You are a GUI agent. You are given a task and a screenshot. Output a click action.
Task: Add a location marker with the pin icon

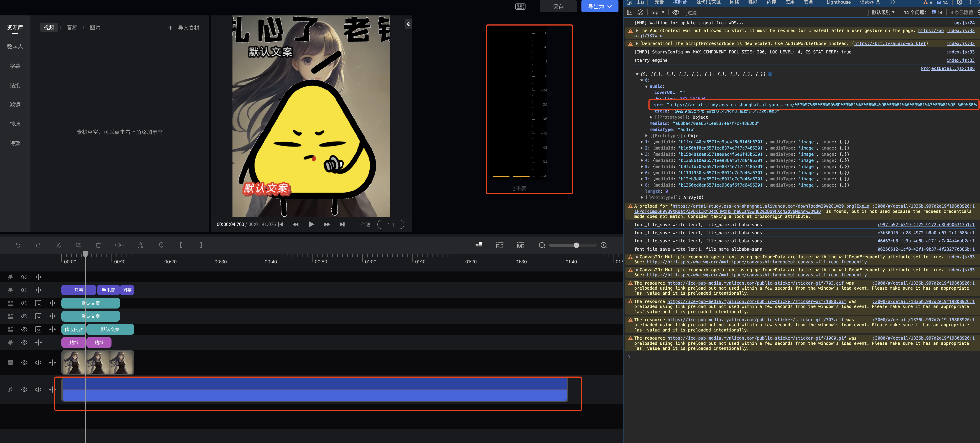click(161, 245)
